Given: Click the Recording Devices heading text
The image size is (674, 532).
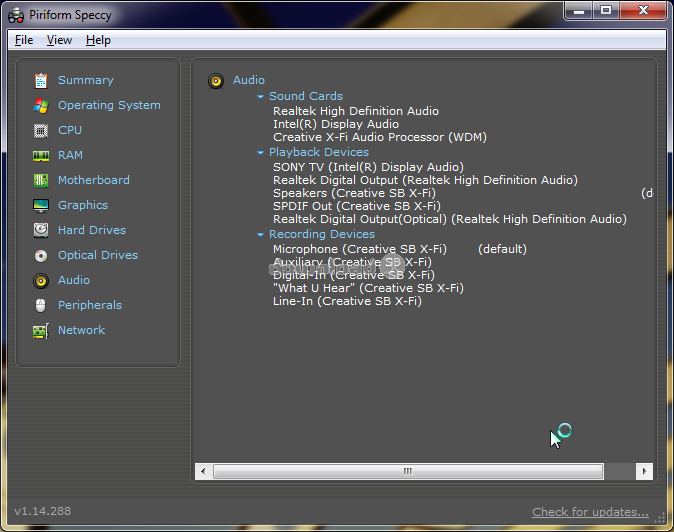Looking at the screenshot, I should click(322, 234).
